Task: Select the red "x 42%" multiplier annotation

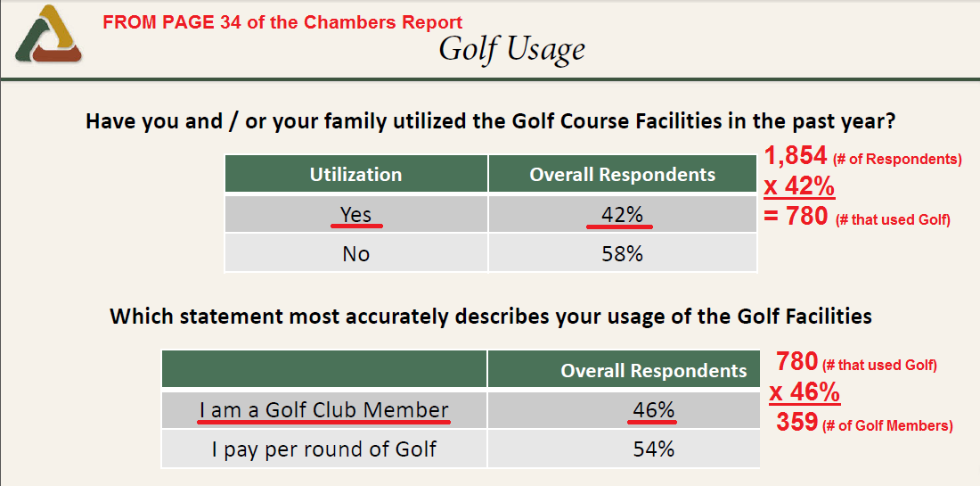Action: point(799,187)
